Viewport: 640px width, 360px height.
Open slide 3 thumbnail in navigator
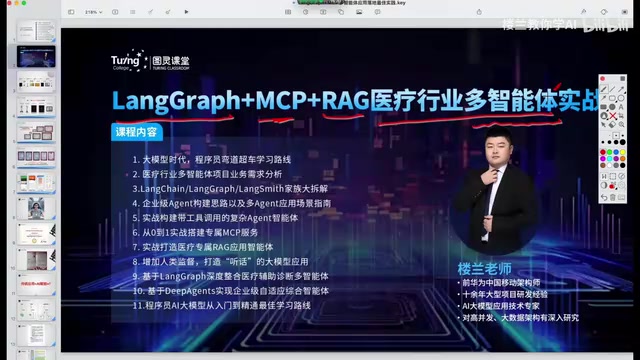(36, 81)
